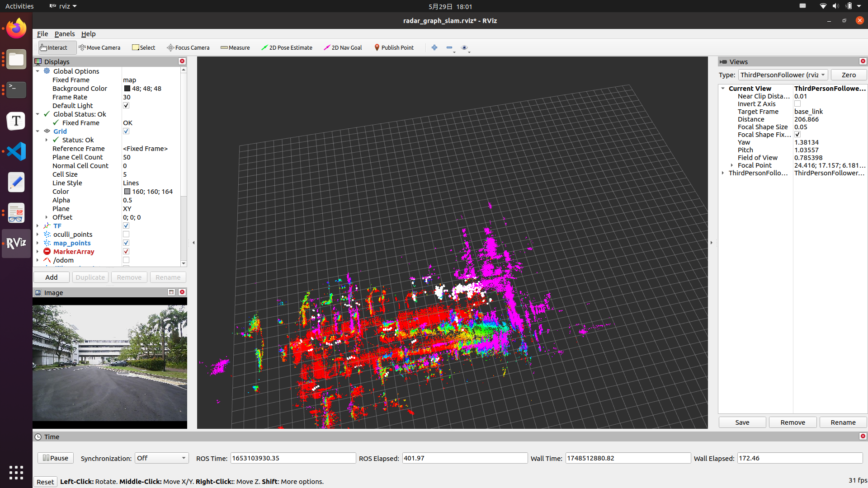Expand Focal Point property
Viewport: 868px width, 488px height.
732,165
